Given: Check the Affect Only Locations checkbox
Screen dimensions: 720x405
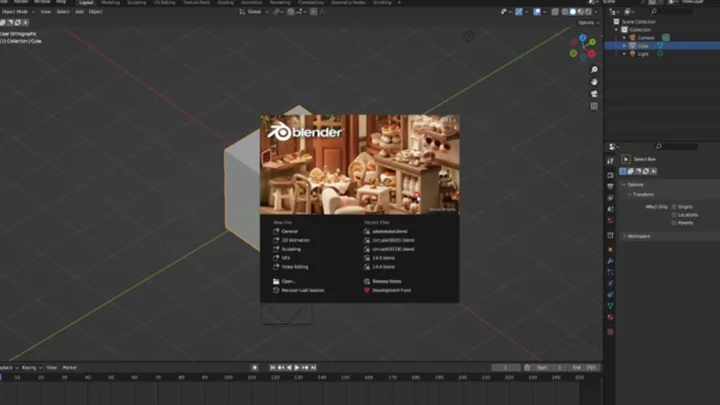Looking at the screenshot, I should click(674, 215).
